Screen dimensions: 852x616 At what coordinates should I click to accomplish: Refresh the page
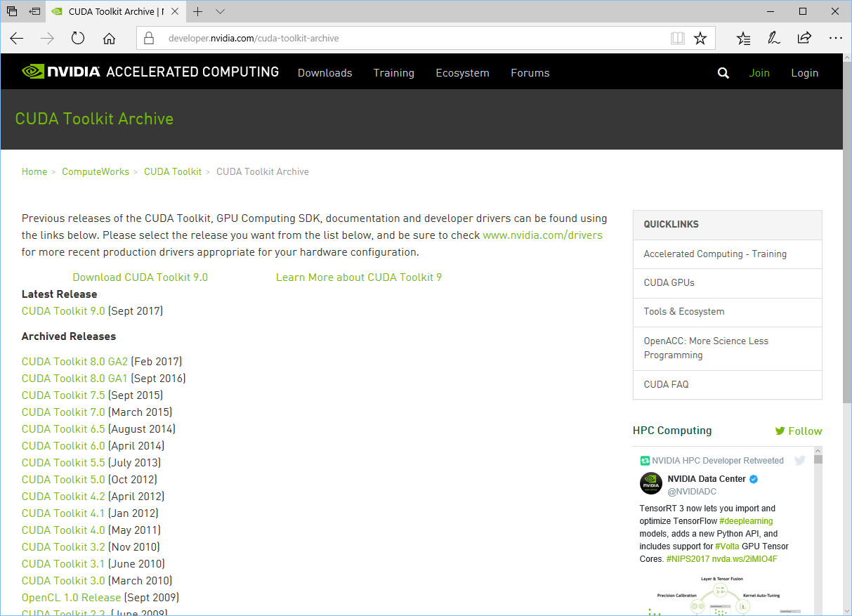78,39
